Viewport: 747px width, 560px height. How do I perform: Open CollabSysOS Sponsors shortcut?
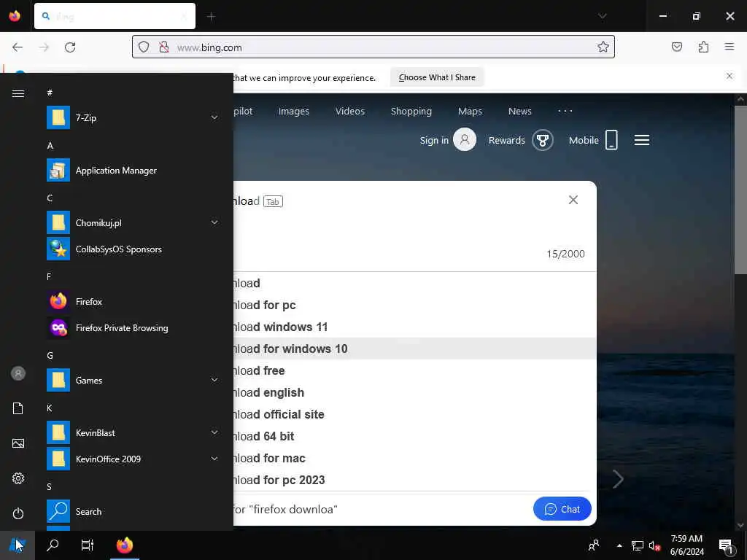133,249
